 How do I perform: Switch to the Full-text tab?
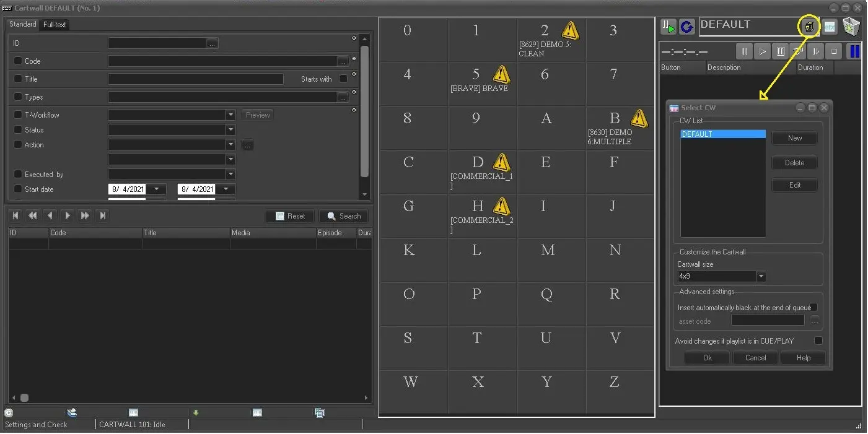click(55, 25)
